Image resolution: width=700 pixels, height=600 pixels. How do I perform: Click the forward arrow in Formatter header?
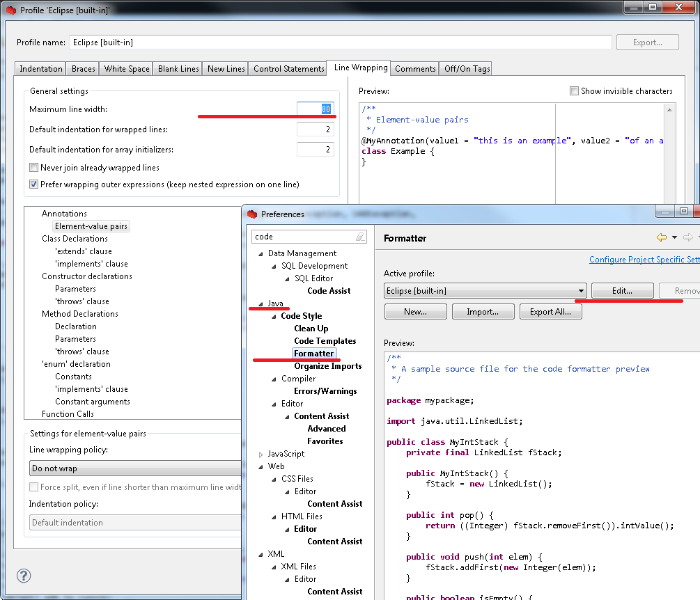[x=688, y=237]
